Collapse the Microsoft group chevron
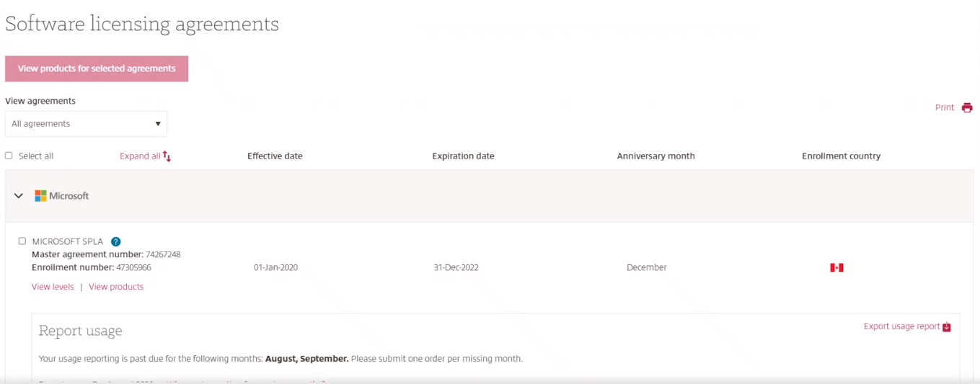The width and height of the screenshot is (980, 384). pos(19,196)
